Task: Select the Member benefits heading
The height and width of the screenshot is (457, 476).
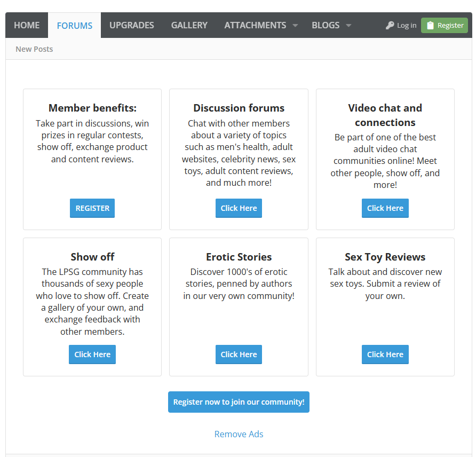Action: click(92, 108)
